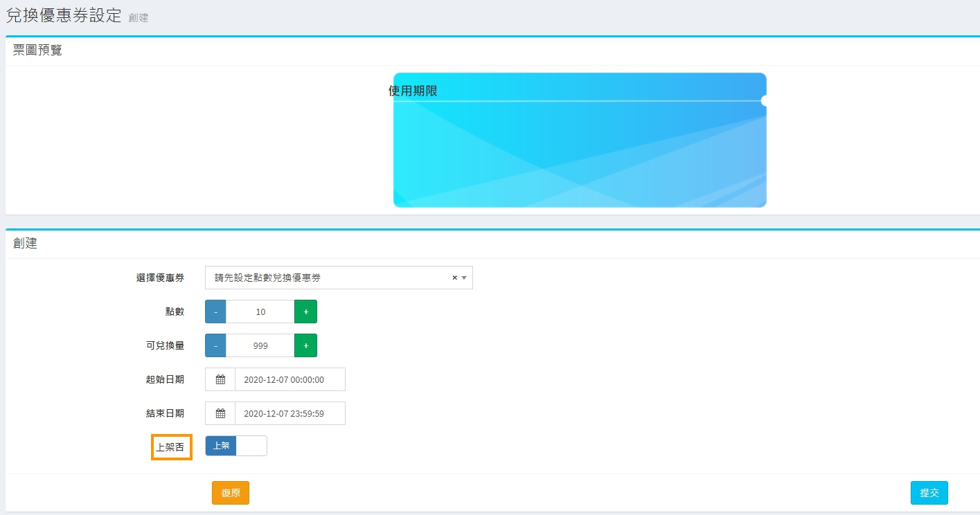Click the 上架否 label
980x515 pixels.
point(170,447)
